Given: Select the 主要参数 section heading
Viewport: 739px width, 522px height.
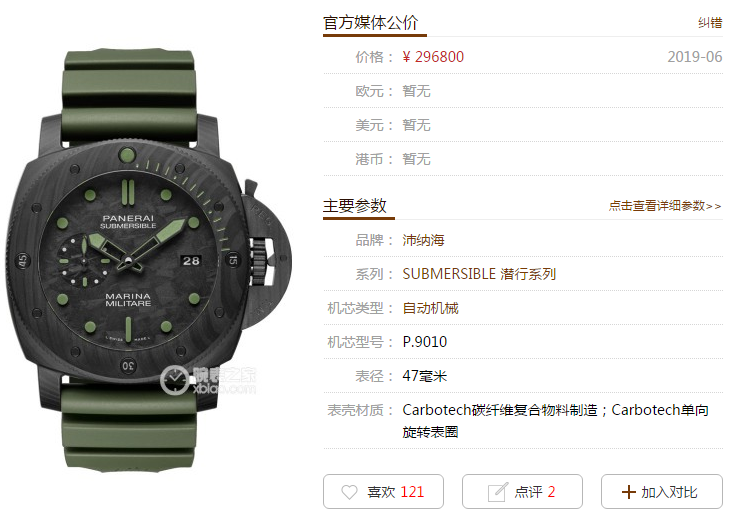Looking at the screenshot, I should [x=355, y=206].
